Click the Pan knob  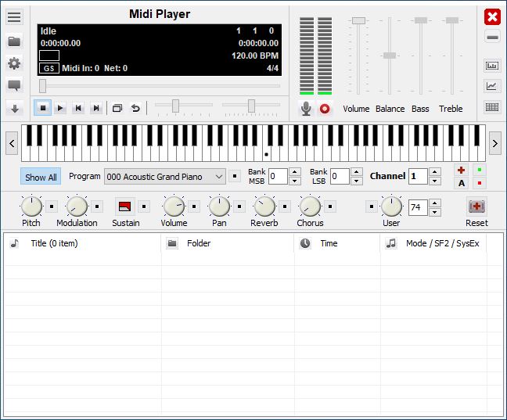(219, 206)
